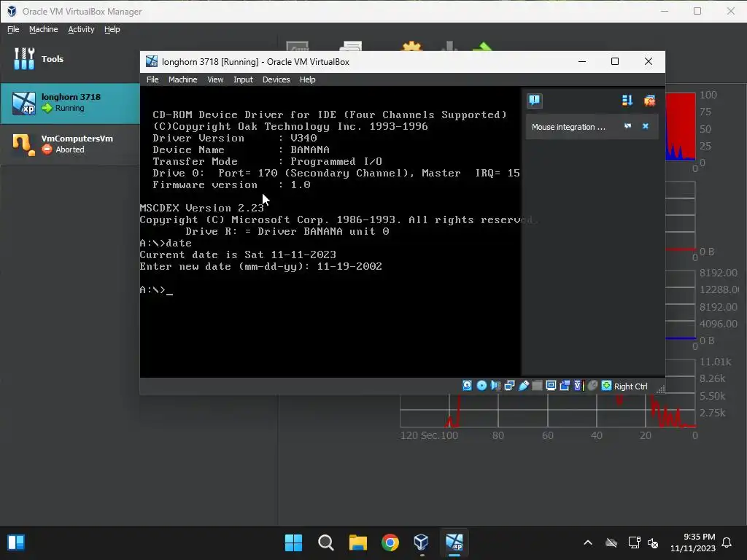Click the clear all notifications icon
The height and width of the screenshot is (560, 747).
click(649, 100)
